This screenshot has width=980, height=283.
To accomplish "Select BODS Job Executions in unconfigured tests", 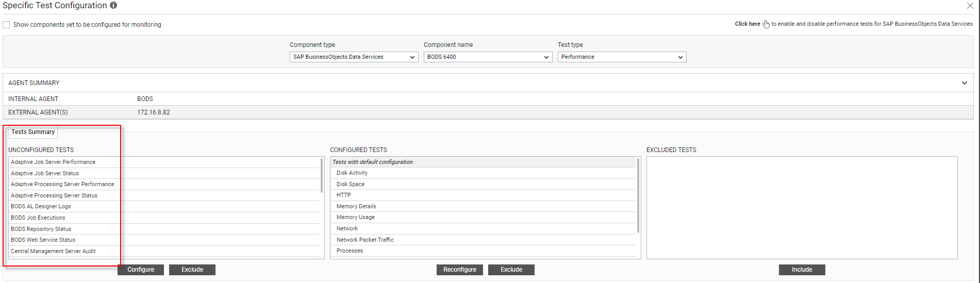I will pos(164,218).
